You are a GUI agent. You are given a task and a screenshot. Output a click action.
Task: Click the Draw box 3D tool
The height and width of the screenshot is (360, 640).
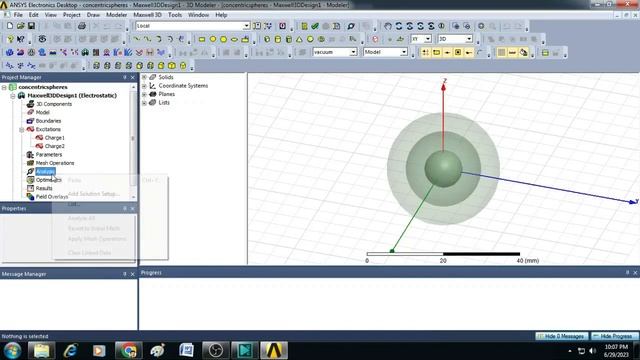pyautogui.click(x=267, y=39)
